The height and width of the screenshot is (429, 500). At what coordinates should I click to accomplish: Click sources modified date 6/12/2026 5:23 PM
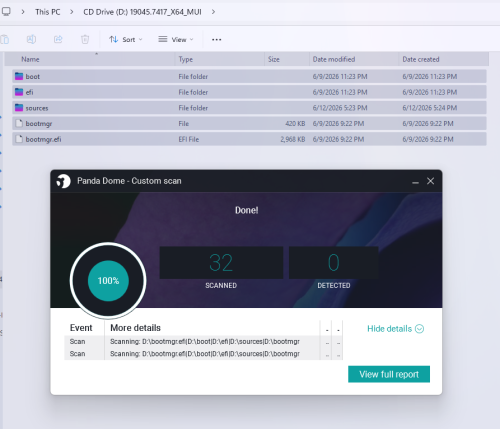tap(340, 108)
